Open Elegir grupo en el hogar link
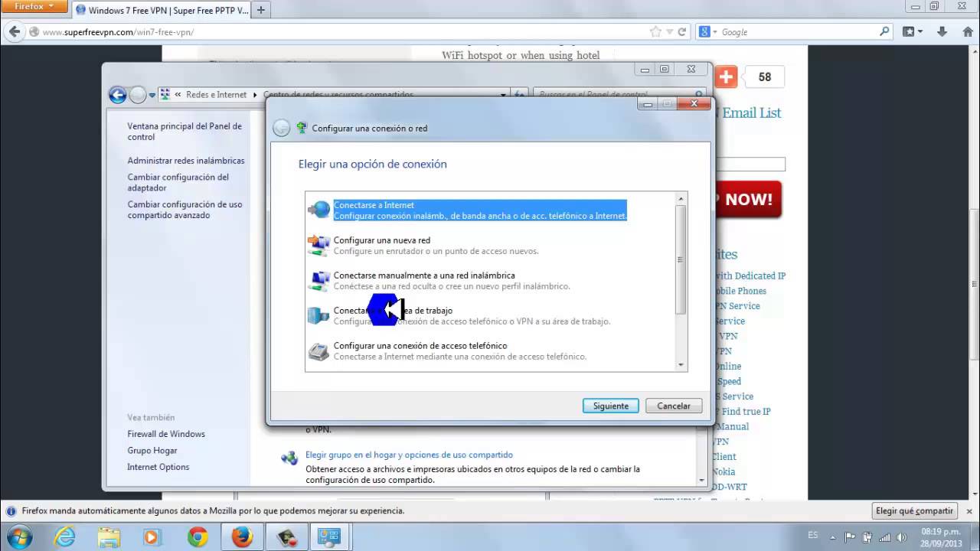980x551 pixels. 409,455
